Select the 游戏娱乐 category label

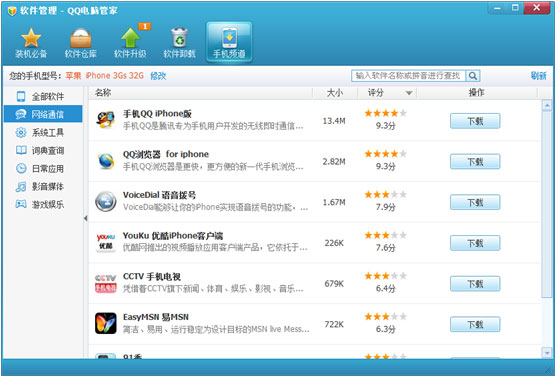(x=48, y=205)
